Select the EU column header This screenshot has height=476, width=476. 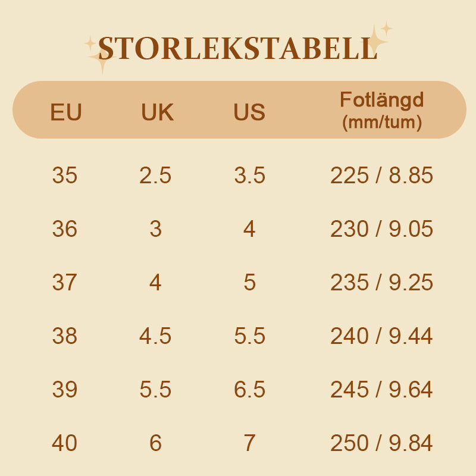click(x=66, y=112)
